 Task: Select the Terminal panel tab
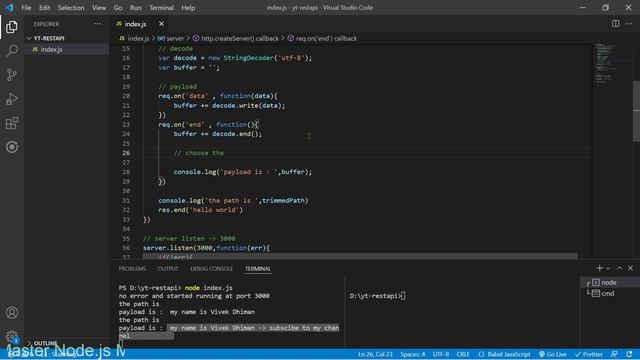click(x=258, y=269)
